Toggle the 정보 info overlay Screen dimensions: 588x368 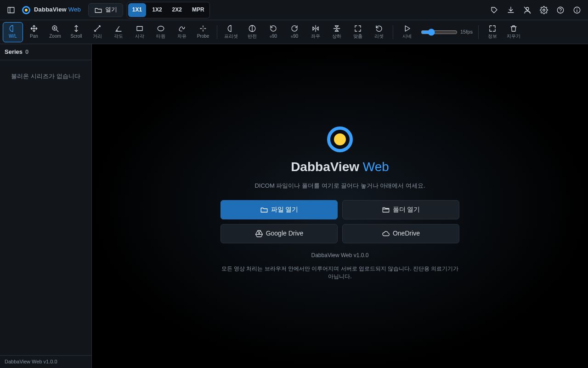click(x=492, y=32)
